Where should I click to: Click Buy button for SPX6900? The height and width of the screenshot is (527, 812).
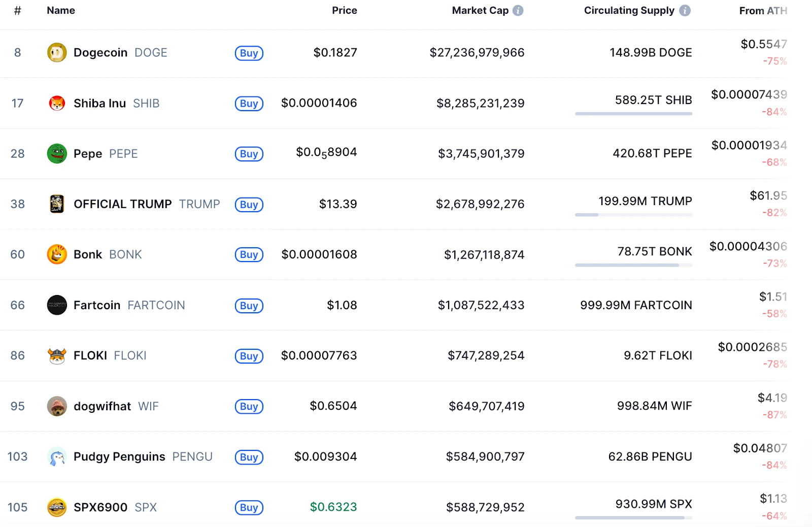249,507
